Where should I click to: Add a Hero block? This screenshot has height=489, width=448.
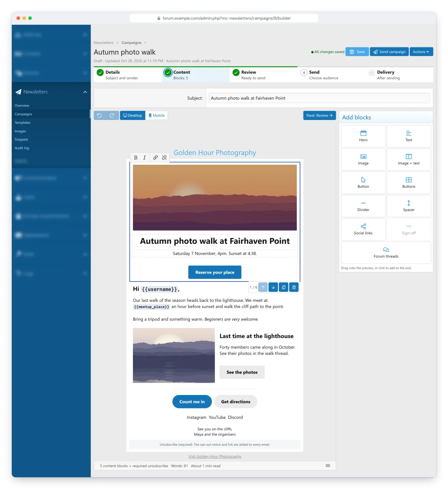tap(363, 136)
